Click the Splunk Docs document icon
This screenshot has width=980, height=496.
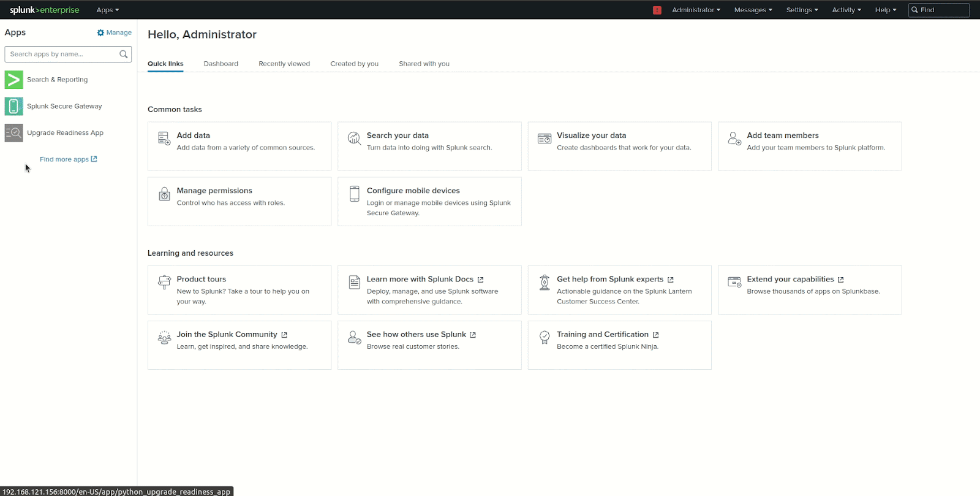click(355, 282)
